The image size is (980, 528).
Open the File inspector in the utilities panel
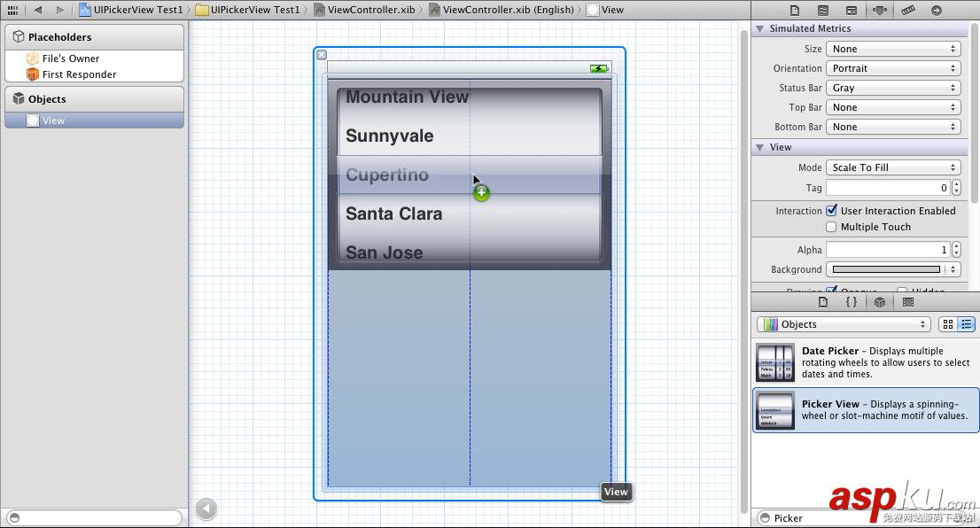(795, 10)
